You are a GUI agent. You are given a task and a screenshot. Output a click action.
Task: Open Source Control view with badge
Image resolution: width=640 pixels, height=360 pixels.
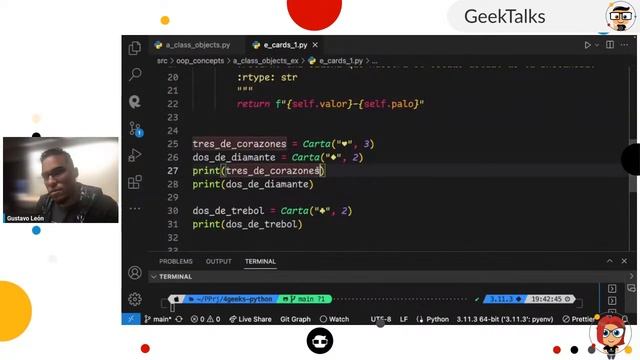(135, 129)
